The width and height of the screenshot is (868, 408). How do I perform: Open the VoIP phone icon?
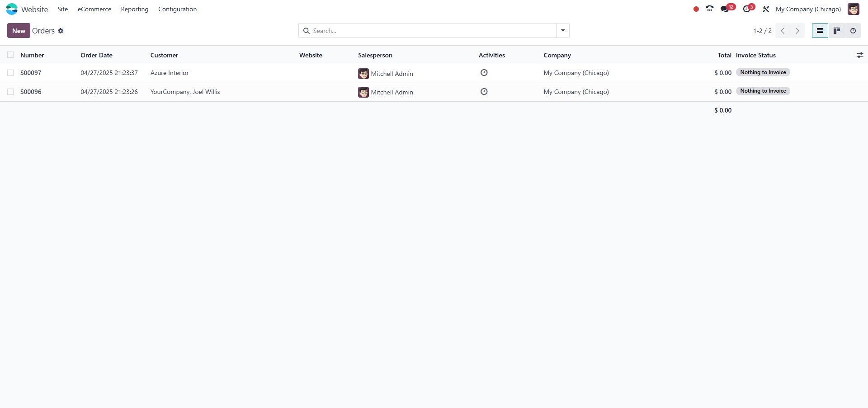pos(709,9)
